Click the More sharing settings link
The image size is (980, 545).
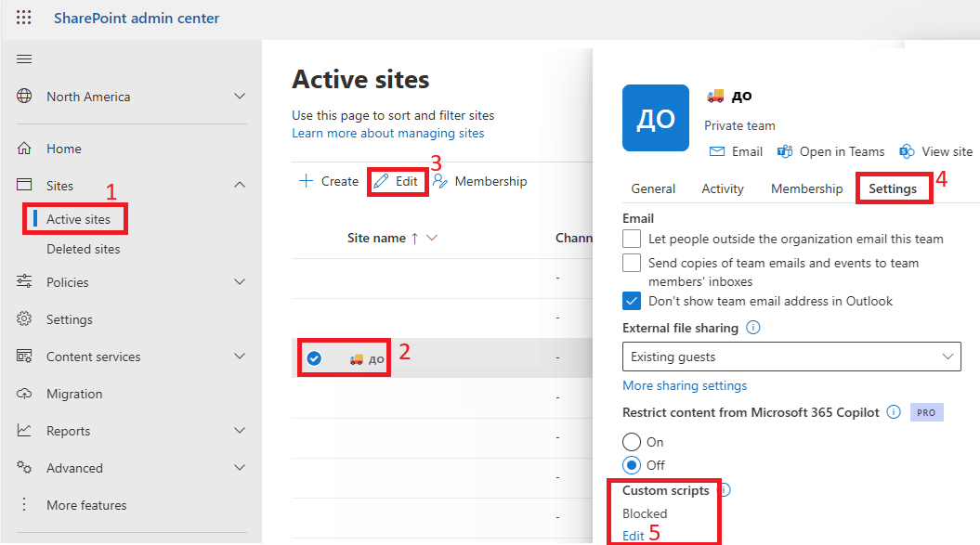(x=685, y=385)
